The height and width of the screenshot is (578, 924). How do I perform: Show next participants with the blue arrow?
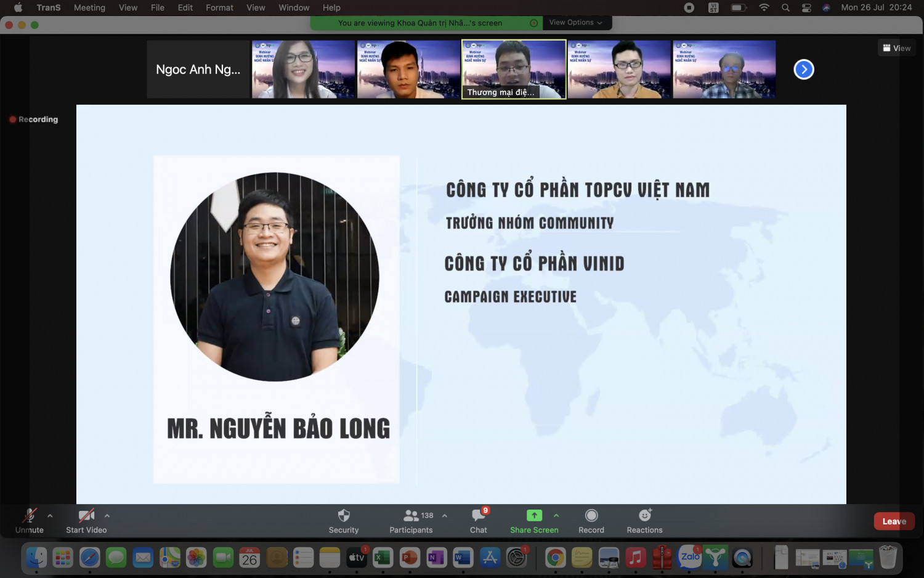[x=804, y=70]
